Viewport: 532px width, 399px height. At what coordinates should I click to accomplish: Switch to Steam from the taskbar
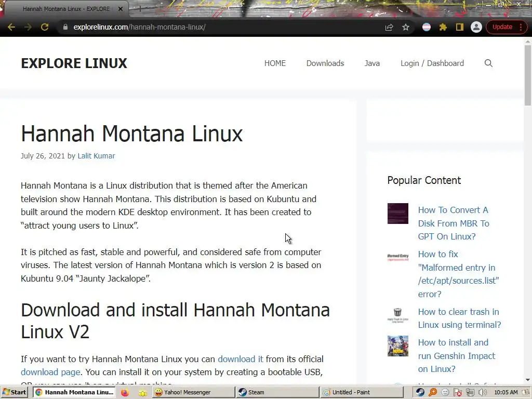click(278, 392)
